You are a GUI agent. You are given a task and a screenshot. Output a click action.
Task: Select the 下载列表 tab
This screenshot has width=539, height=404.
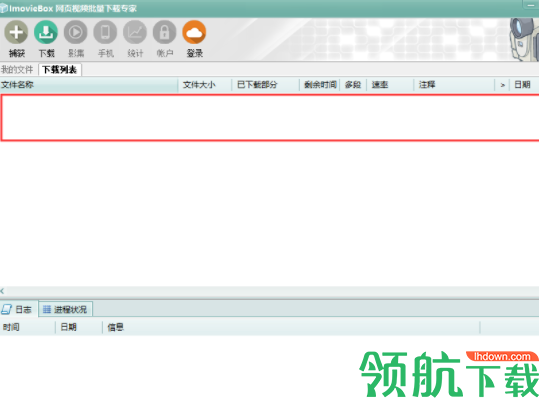point(59,70)
